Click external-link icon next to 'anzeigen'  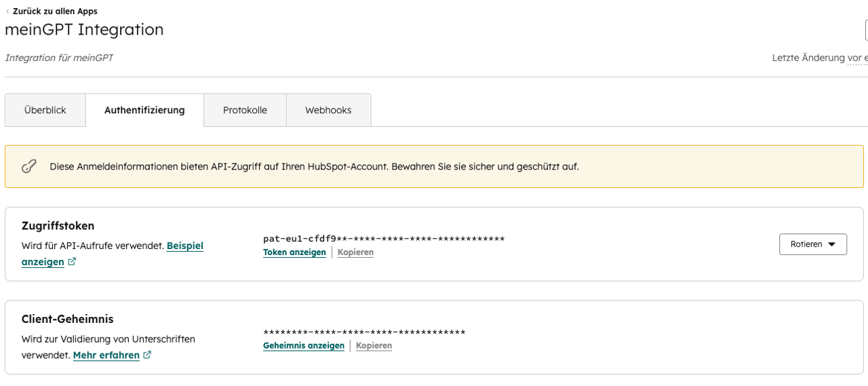pyautogui.click(x=72, y=262)
